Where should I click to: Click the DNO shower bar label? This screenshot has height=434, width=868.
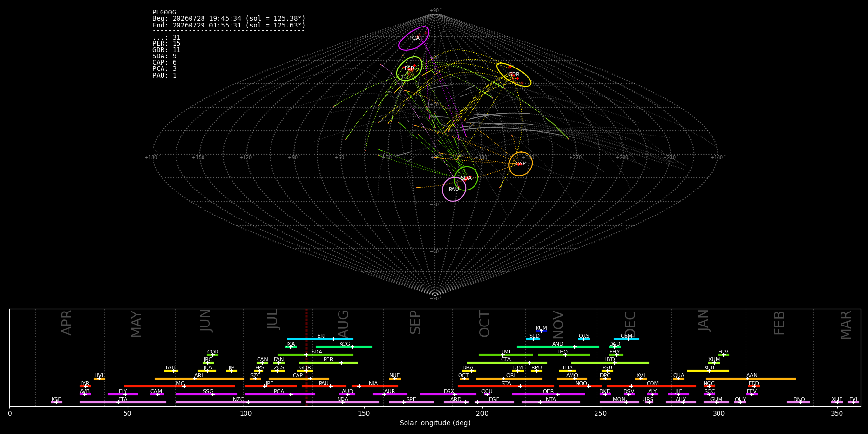click(x=799, y=400)
